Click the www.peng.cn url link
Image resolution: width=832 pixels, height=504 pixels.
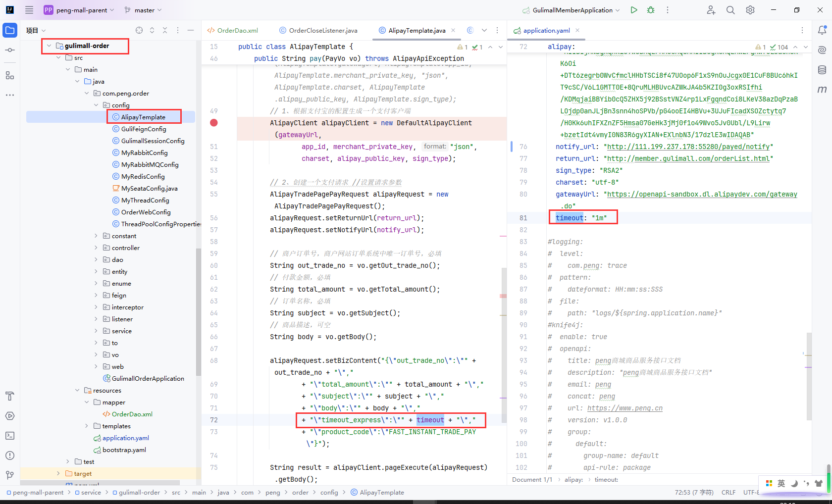coord(625,408)
